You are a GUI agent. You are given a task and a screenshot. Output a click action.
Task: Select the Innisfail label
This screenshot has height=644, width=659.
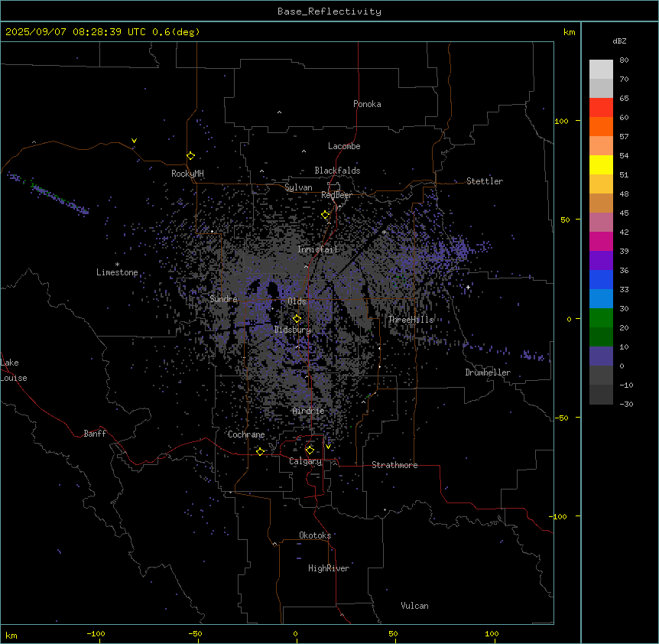coord(317,249)
